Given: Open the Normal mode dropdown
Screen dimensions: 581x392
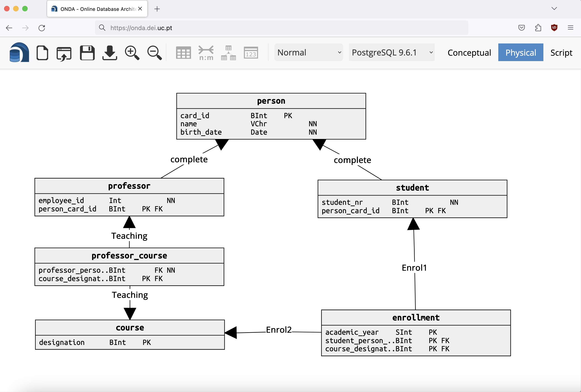Looking at the screenshot, I should pyautogui.click(x=308, y=53).
